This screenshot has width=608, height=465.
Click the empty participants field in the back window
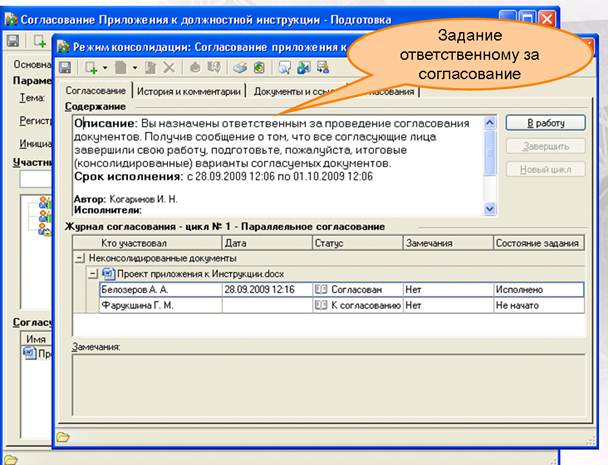click(36, 179)
